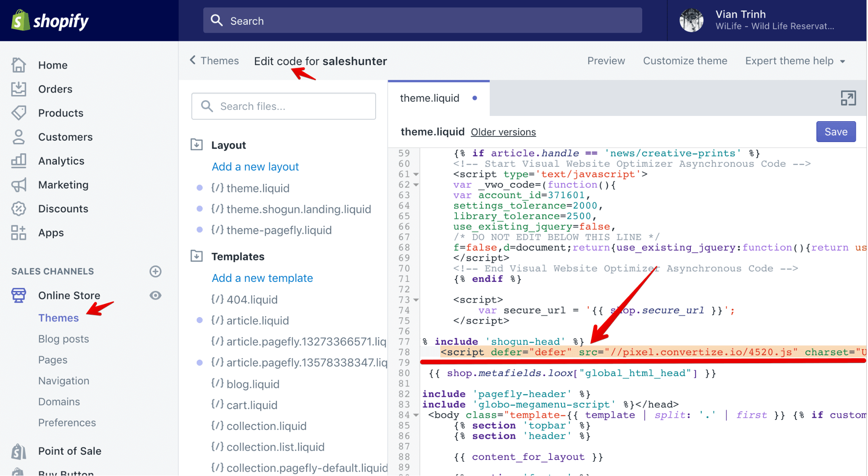Image resolution: width=868 pixels, height=476 pixels.
Task: Click Add a new template
Action: 262,278
